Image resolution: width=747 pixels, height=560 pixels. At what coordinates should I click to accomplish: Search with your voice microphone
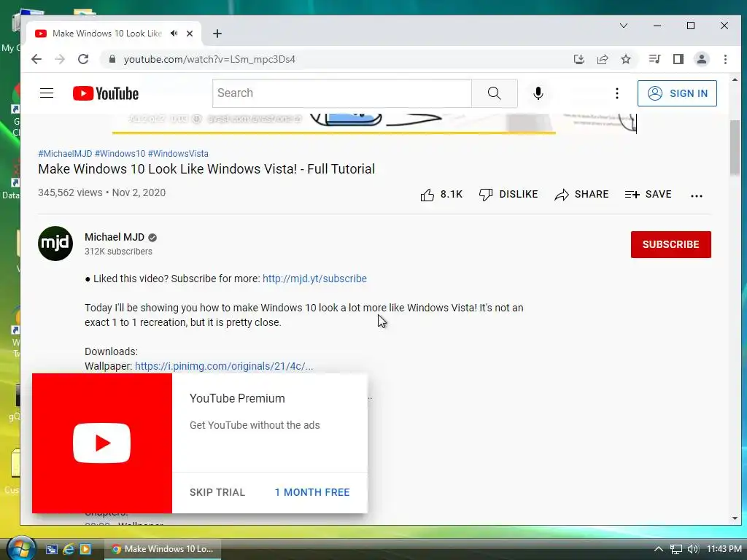538,93
